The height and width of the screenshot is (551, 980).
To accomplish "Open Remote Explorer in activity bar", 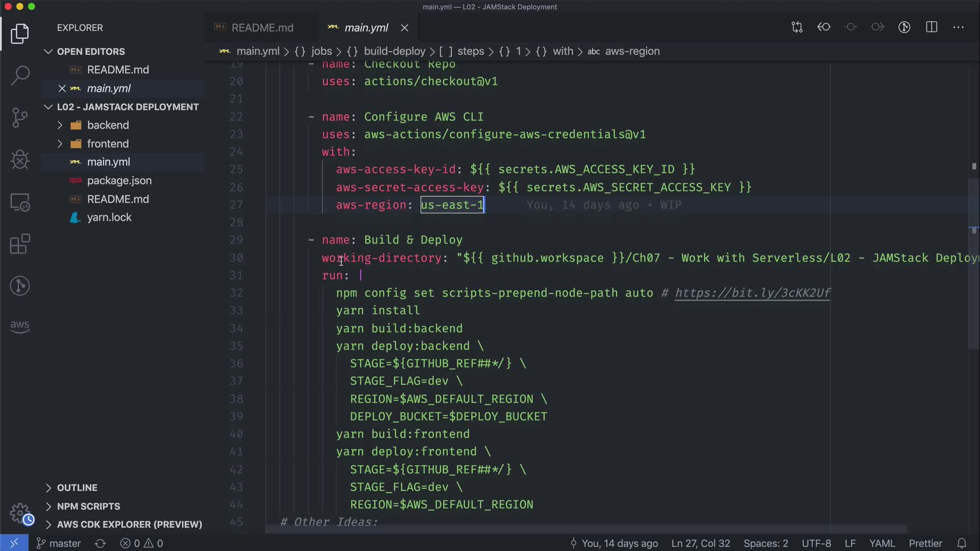I will 20,202.
